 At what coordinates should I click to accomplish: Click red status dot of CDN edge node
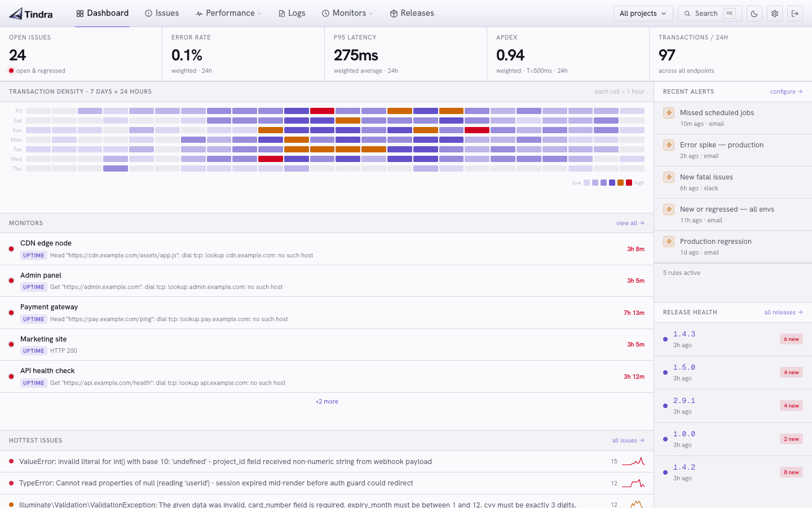point(11,249)
